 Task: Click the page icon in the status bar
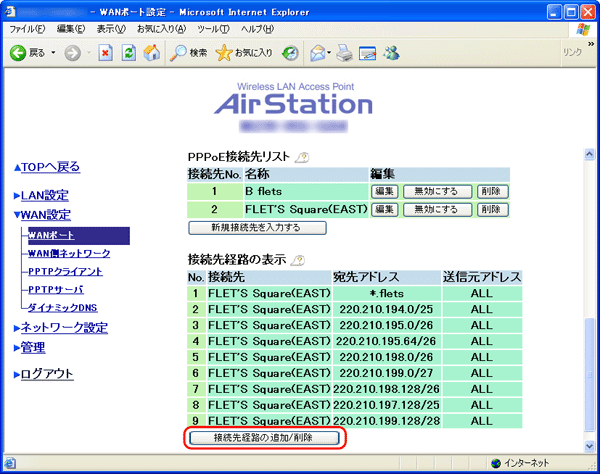[x=10, y=463]
